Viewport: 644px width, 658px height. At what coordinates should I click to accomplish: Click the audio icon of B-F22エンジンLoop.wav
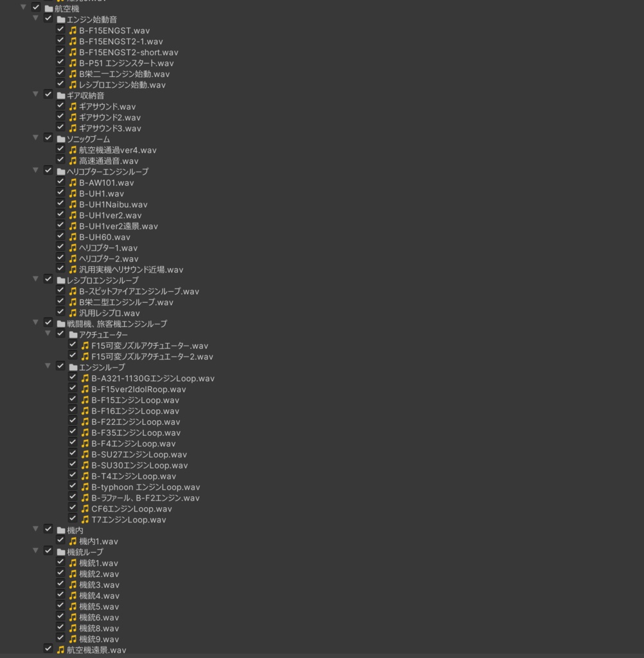[85, 422]
